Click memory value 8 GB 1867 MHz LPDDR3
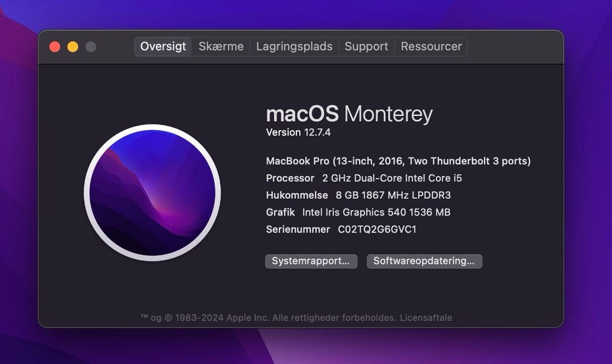 click(393, 195)
